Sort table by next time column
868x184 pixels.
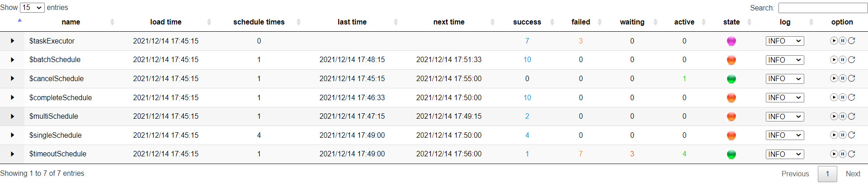(449, 22)
